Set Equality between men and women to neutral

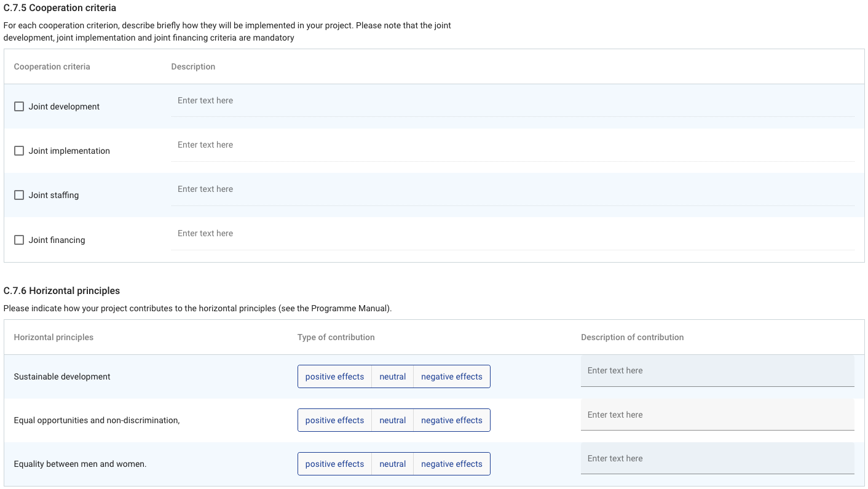pyautogui.click(x=392, y=464)
